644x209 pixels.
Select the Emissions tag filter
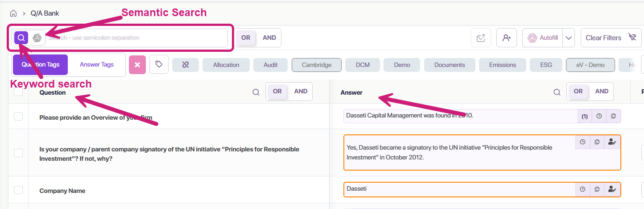pyautogui.click(x=503, y=65)
